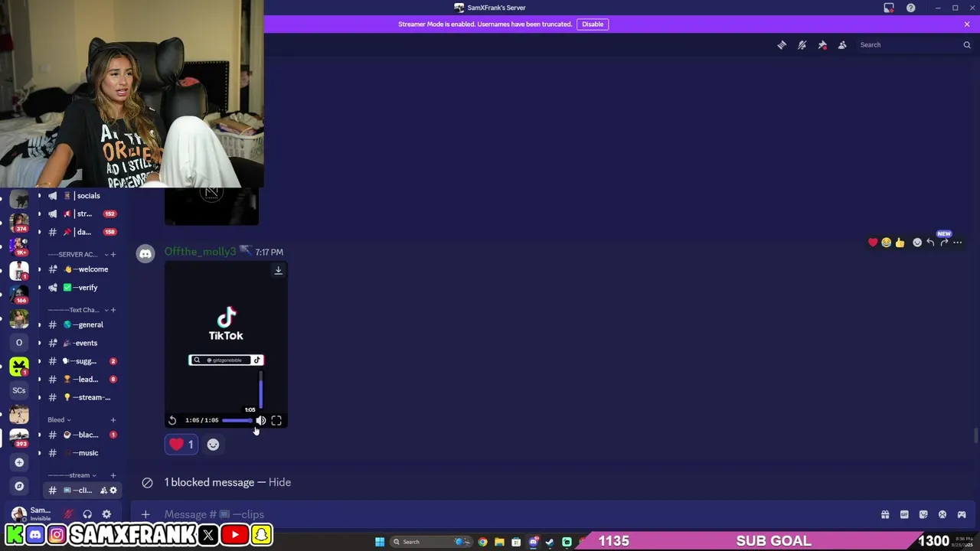React with thumbs up from hover toolbar
980x551 pixels.
point(900,243)
